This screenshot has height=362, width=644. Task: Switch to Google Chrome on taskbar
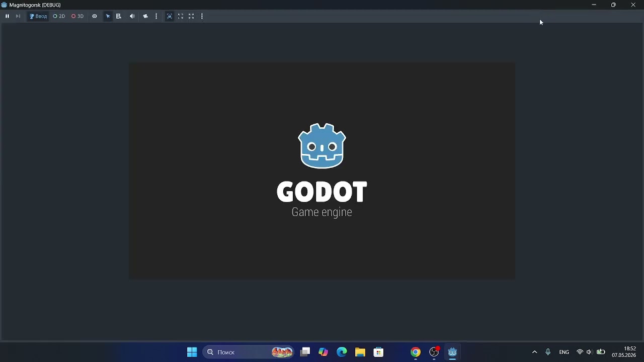[x=416, y=352]
